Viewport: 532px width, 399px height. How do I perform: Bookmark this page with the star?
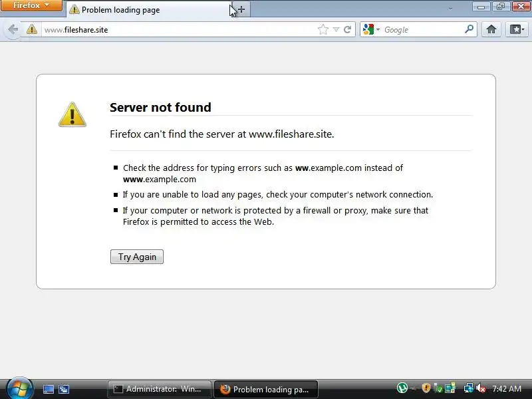click(323, 30)
